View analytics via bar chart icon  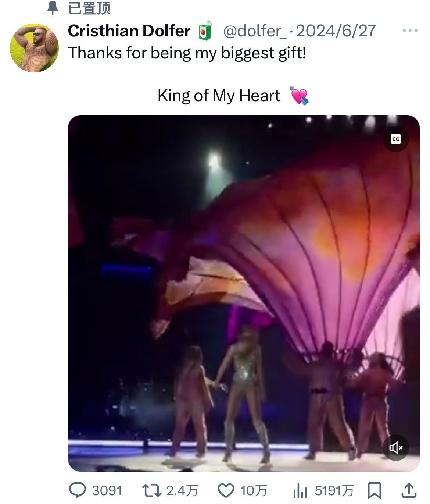300,490
